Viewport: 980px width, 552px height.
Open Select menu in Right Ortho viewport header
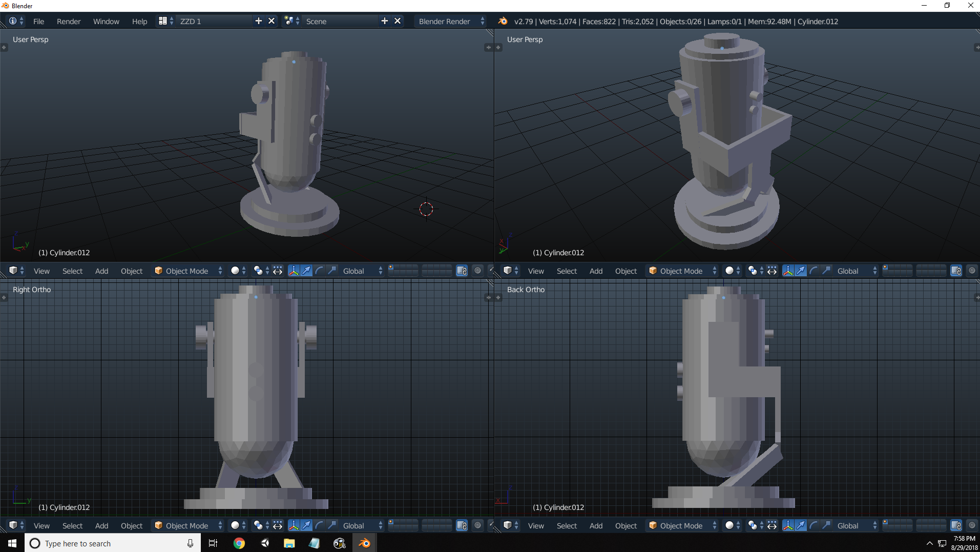[72, 525]
